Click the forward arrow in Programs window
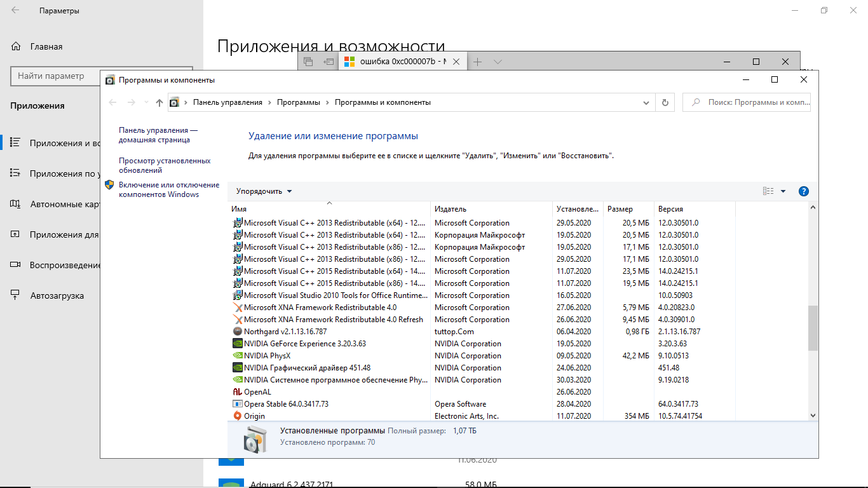This screenshot has width=868, height=488. [131, 102]
